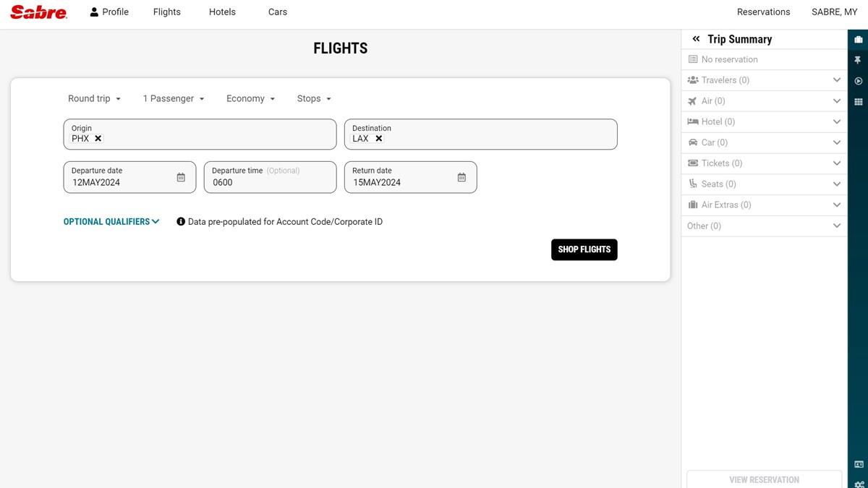Viewport: 868px width, 488px height.
Task: Collapse Trip Summary with double-chevron icon
Action: (x=696, y=39)
